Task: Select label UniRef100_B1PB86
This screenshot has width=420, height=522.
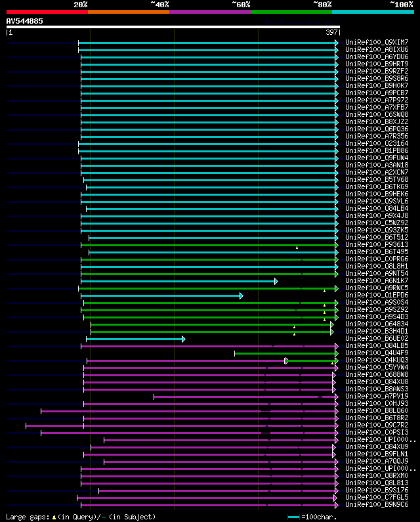Action: (x=377, y=151)
